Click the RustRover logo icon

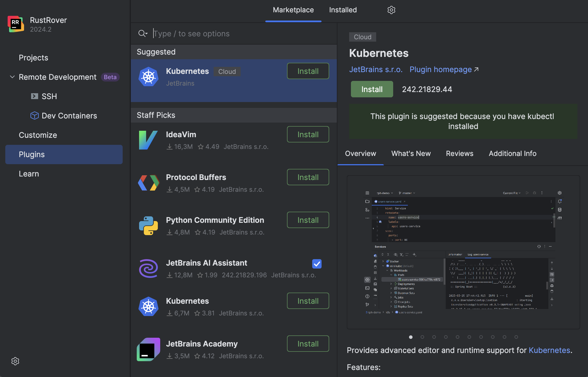click(16, 24)
